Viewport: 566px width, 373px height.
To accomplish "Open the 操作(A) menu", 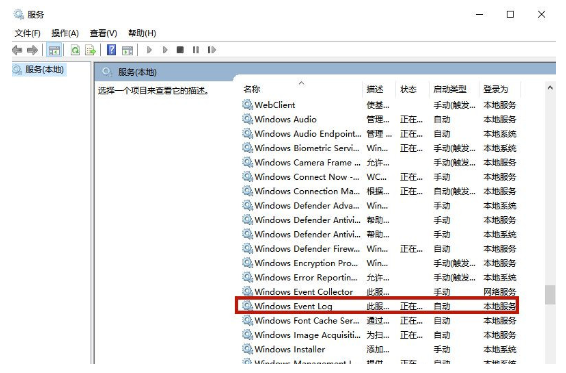I will click(x=65, y=33).
